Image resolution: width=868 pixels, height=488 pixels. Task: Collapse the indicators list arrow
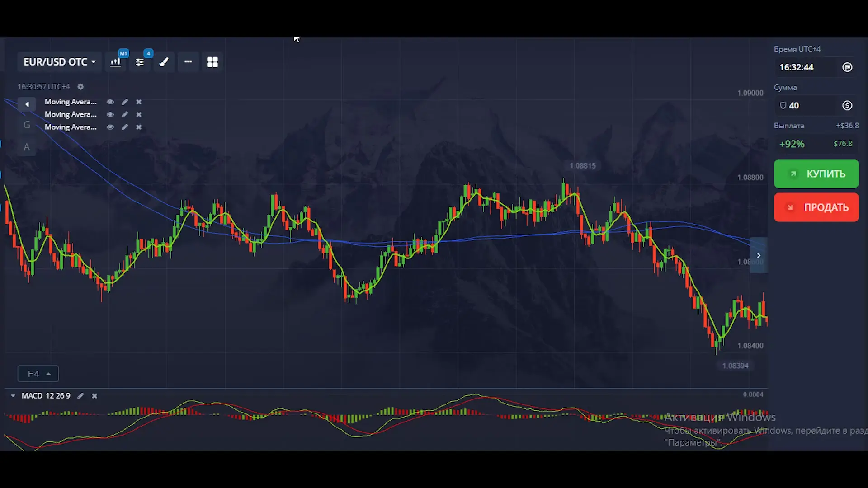point(27,104)
